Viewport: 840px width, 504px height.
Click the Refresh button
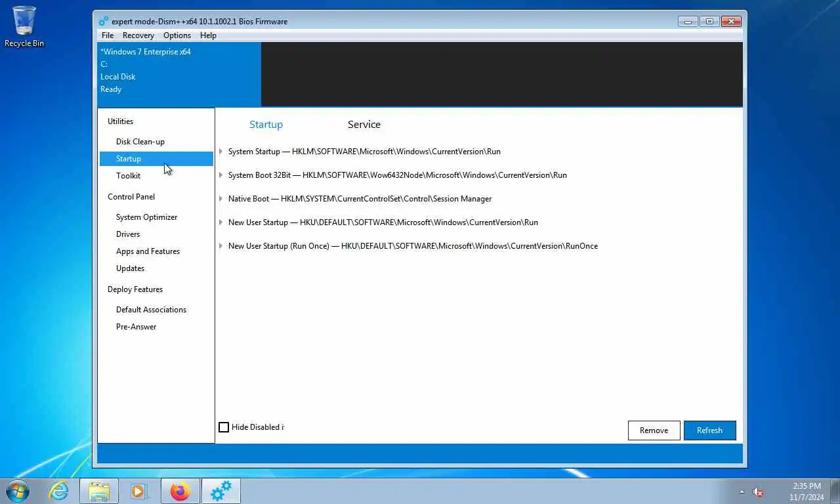[709, 430]
